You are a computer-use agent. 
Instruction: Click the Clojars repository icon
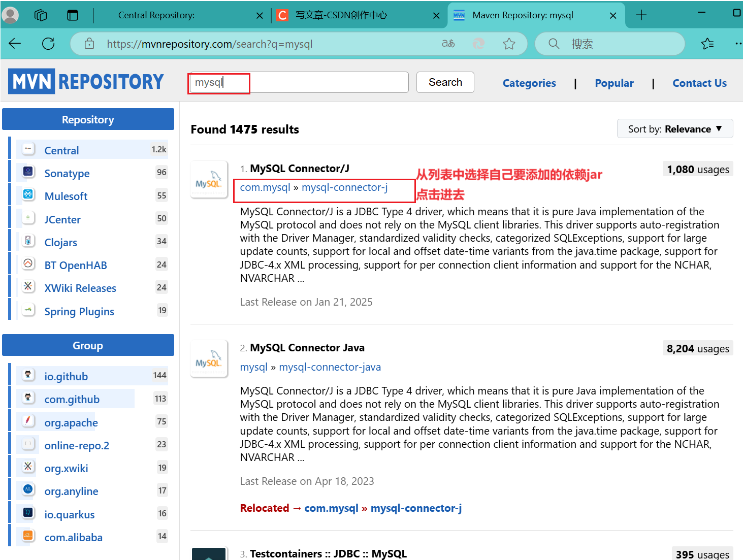point(28,241)
